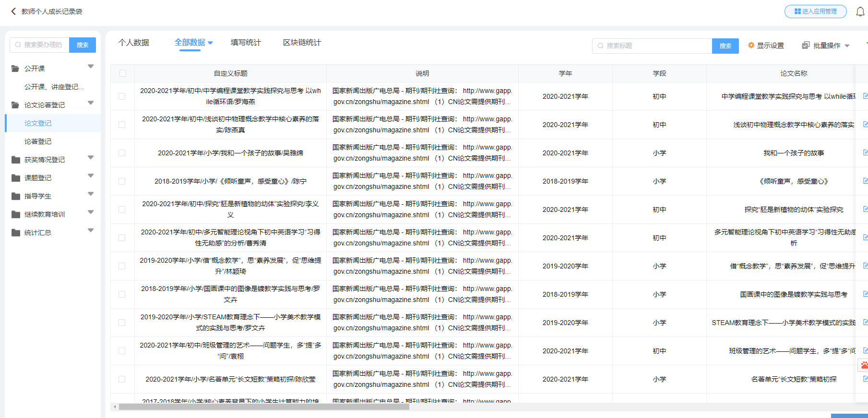Screen dimensions: 868x418
Task: Click the icon in 进入应用管理 button
Action: (x=797, y=12)
